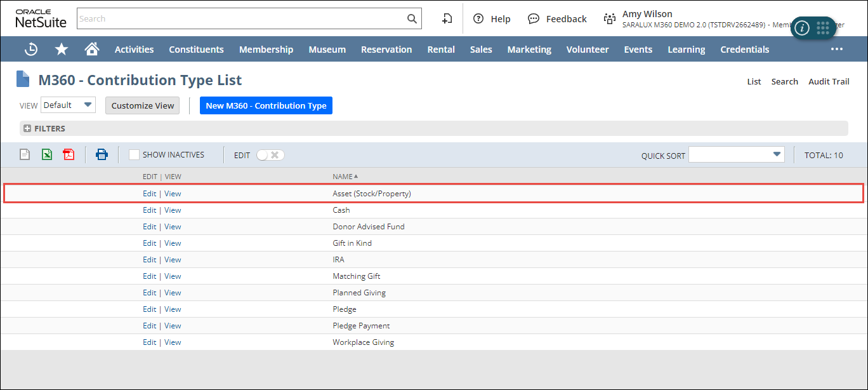The image size is (868, 390).
Task: Click the Shortcuts star icon
Action: 62,49
